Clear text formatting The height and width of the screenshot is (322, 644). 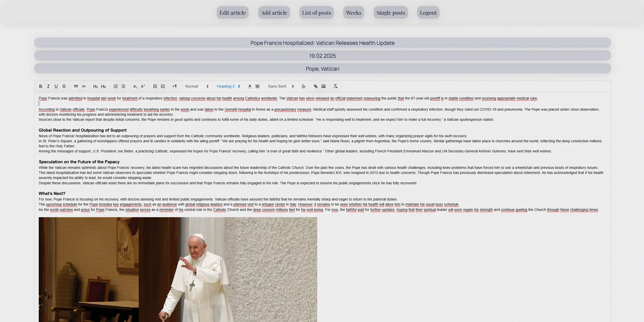(335, 86)
